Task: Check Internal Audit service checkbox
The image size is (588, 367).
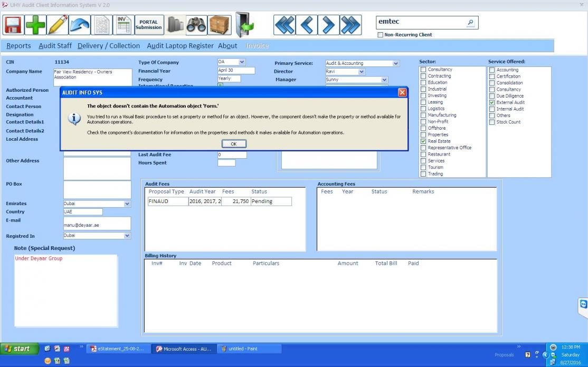Action: click(492, 109)
